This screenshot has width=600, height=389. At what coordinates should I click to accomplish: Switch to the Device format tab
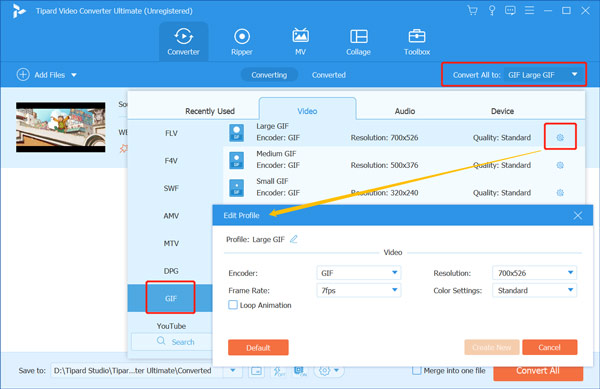502,111
